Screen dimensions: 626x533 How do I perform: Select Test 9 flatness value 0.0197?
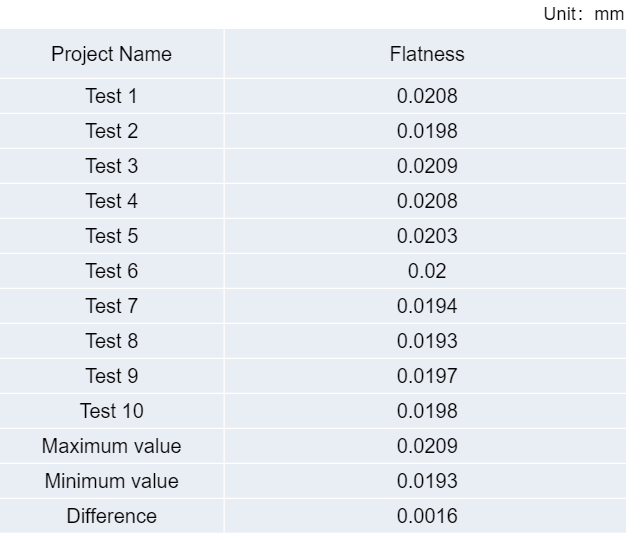pyautogui.click(x=427, y=376)
